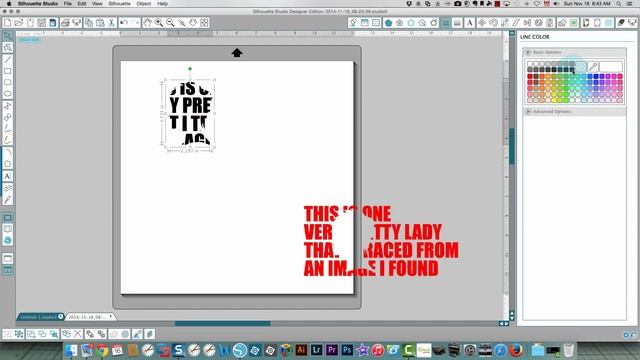Click the Print icon in the toolbar
640x360 pixels.
click(x=65, y=23)
